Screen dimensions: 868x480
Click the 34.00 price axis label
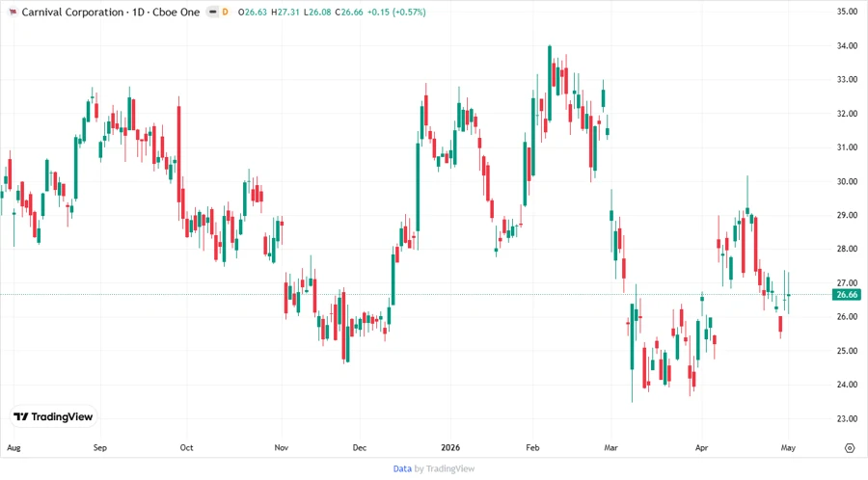pos(847,46)
